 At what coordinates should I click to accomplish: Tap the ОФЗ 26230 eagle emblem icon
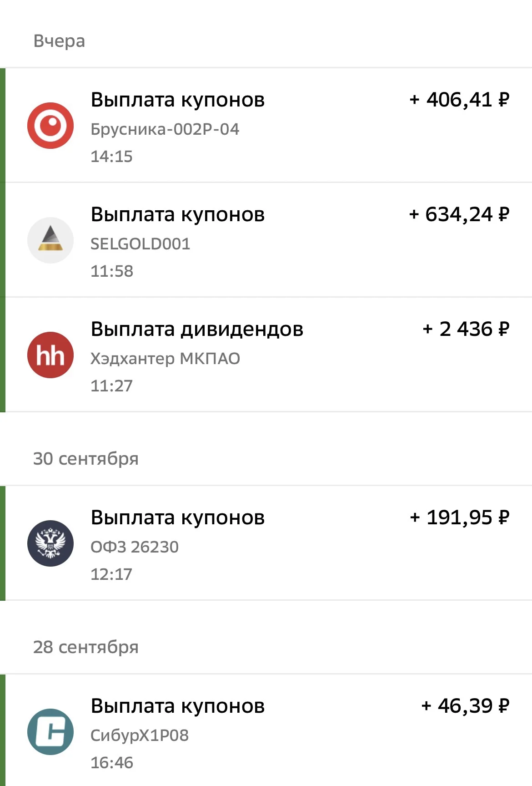(50, 543)
